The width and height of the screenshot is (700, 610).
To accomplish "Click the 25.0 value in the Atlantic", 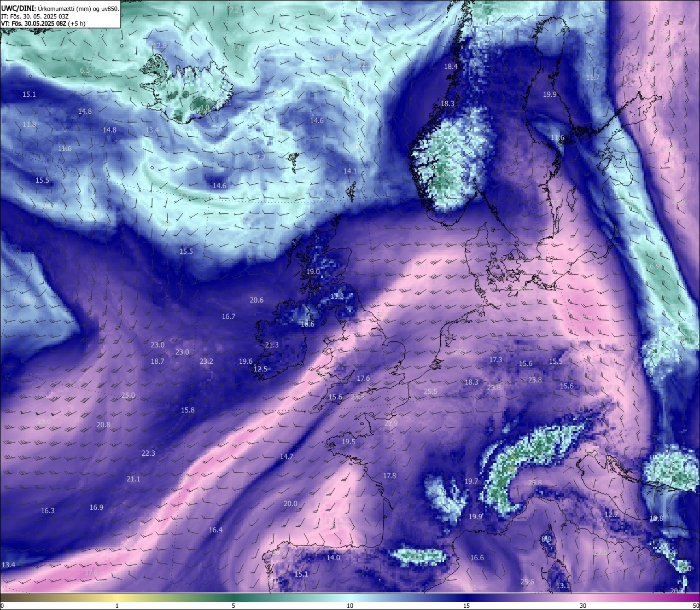I will [x=128, y=396].
